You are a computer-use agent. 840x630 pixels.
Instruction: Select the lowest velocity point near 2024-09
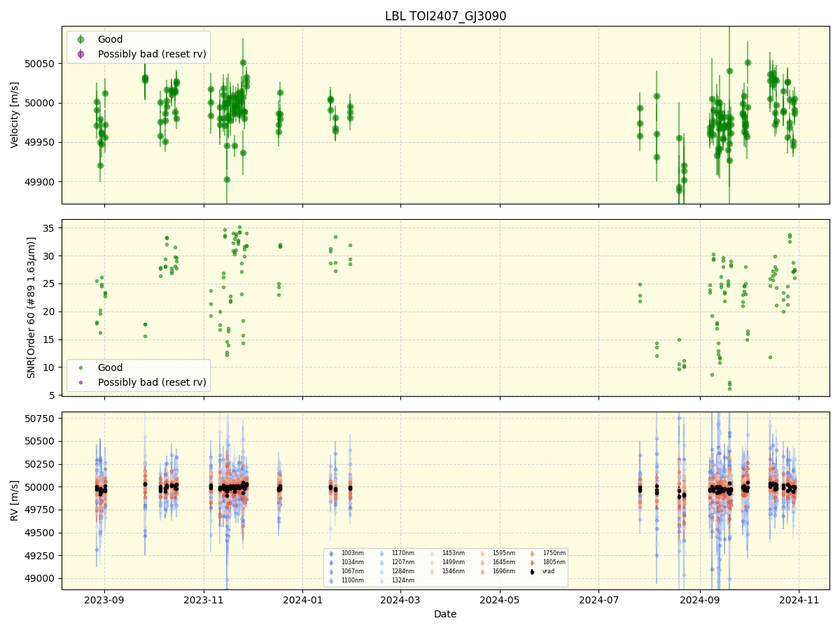pos(679,191)
